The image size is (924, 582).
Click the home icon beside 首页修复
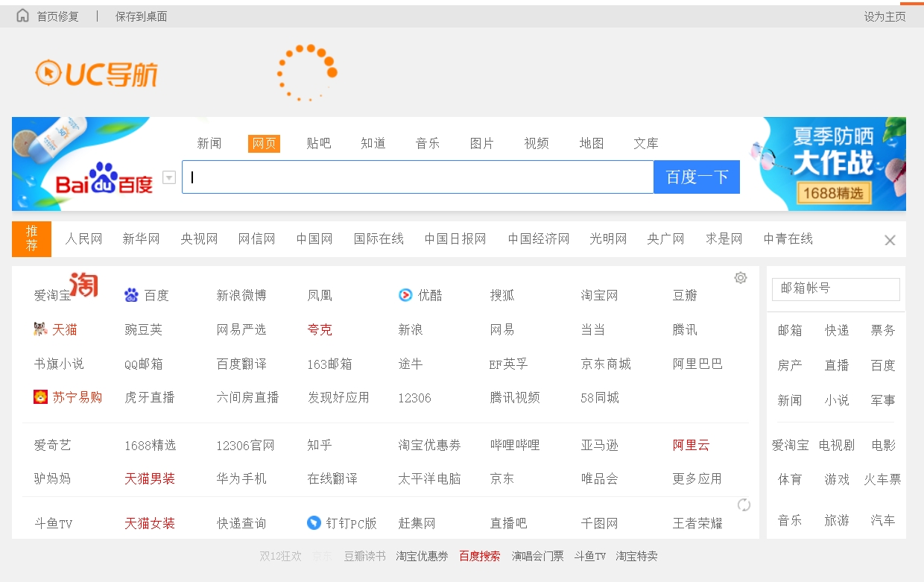(x=23, y=16)
